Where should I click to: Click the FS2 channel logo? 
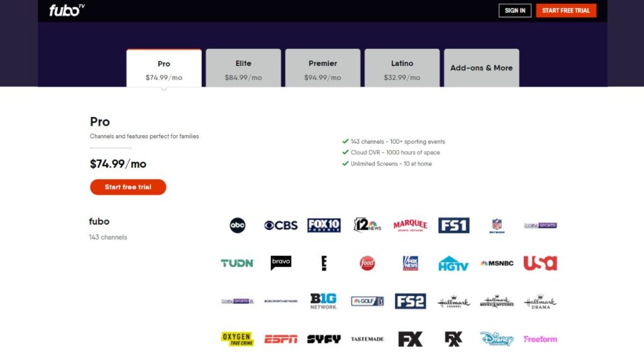[410, 301]
